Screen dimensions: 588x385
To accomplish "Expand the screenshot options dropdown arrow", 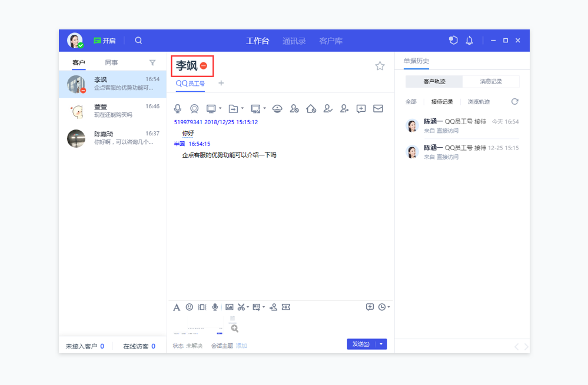I will click(x=248, y=307).
